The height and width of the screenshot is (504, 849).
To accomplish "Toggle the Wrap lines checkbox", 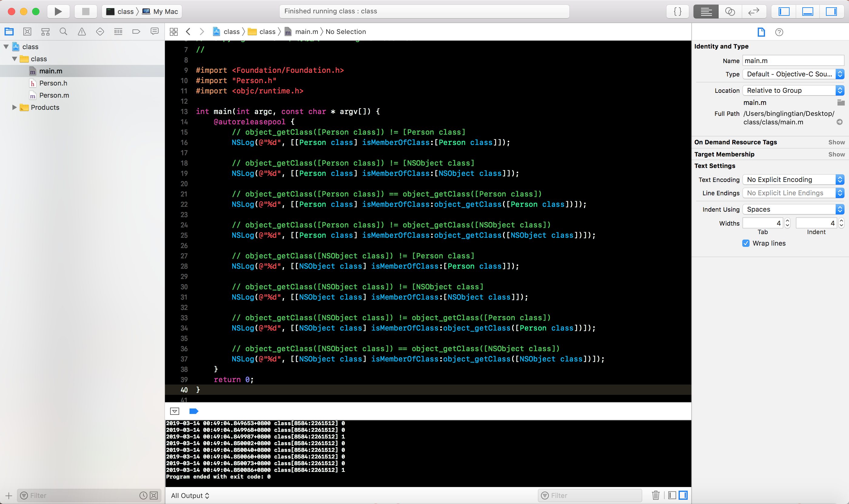I will click(746, 243).
